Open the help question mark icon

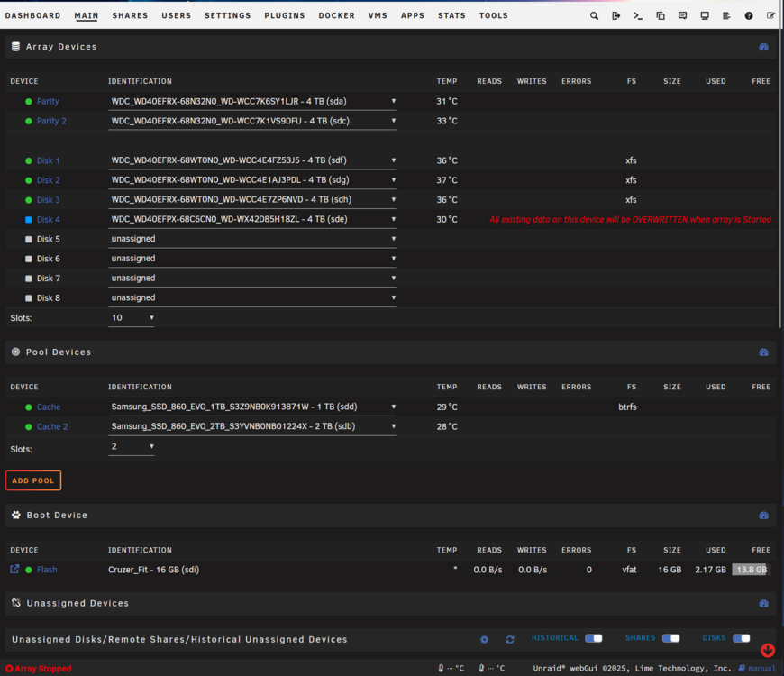point(749,15)
